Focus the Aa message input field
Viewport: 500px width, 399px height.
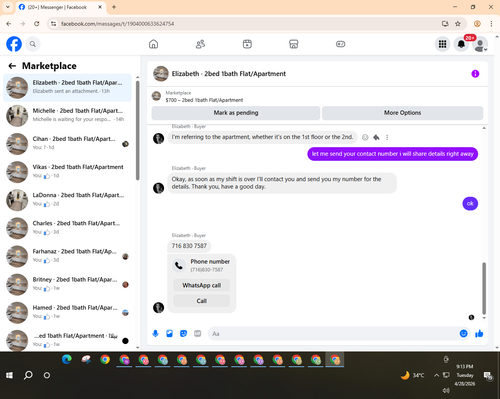pos(333,334)
